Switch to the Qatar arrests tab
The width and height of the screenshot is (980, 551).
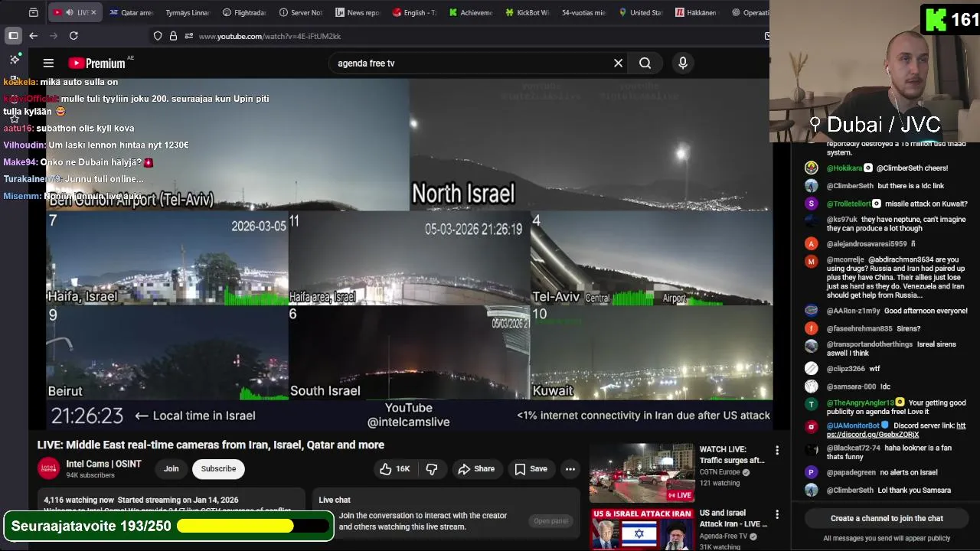(131, 12)
